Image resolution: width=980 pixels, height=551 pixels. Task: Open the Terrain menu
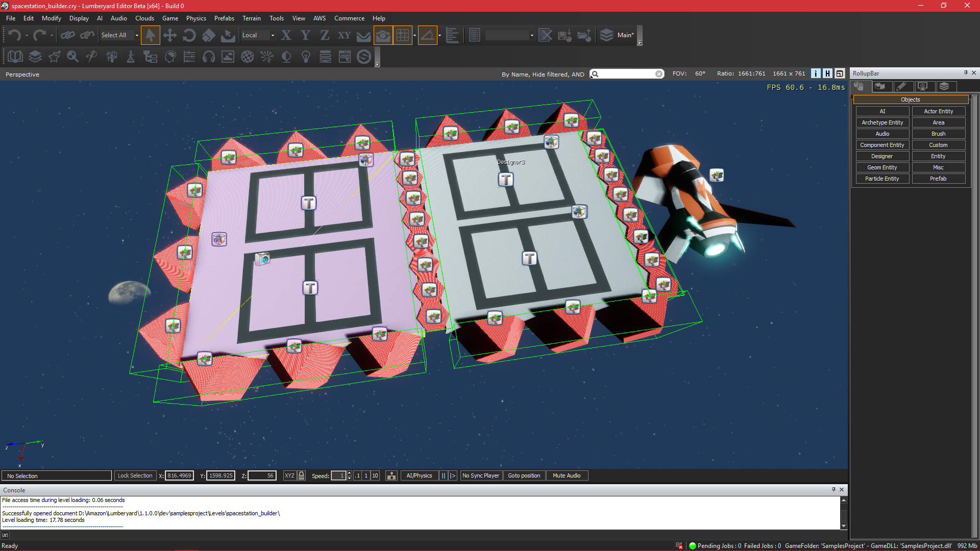pyautogui.click(x=251, y=18)
